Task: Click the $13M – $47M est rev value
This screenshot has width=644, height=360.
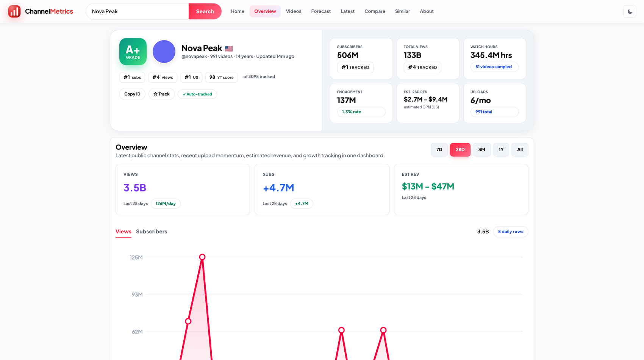Action: pos(428,186)
